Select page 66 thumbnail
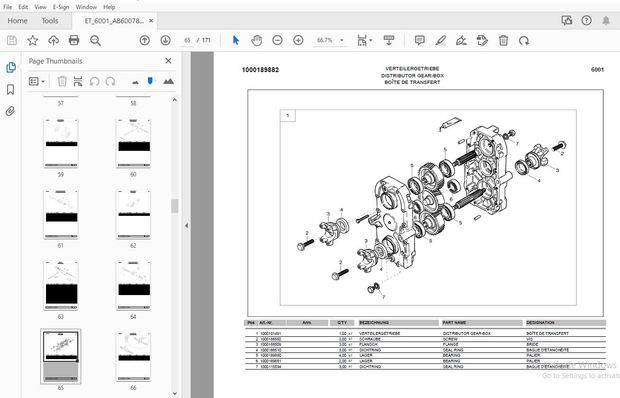 coord(133,357)
